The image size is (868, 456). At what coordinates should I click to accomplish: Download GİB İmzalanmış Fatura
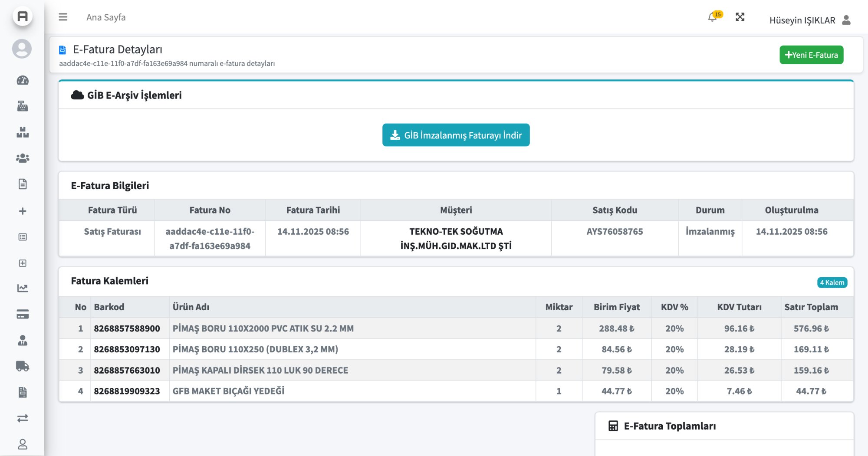pos(456,135)
